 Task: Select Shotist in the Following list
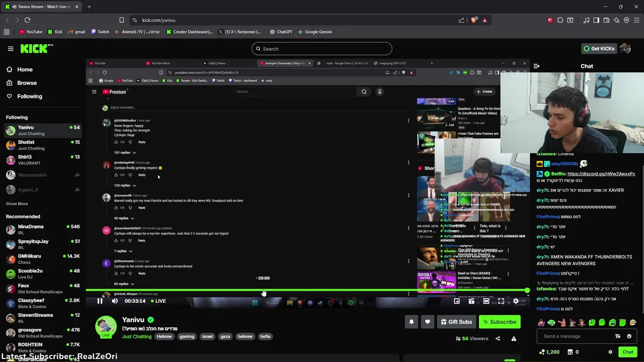(43, 145)
